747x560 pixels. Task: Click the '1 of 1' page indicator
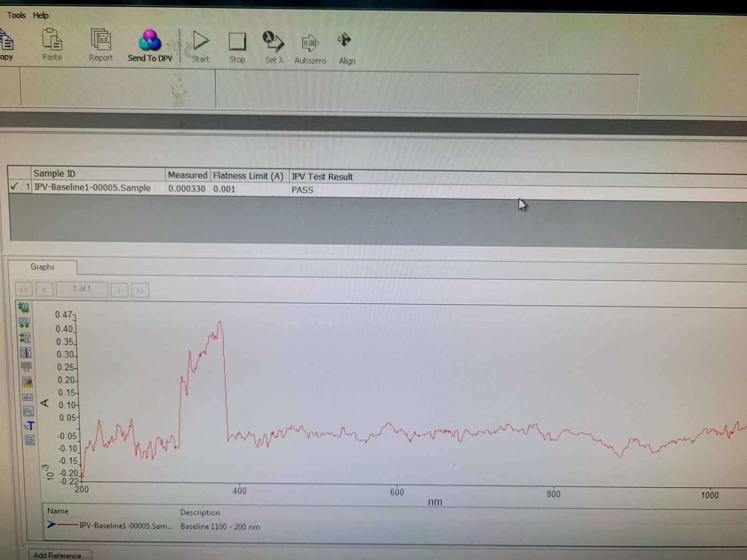(82, 289)
